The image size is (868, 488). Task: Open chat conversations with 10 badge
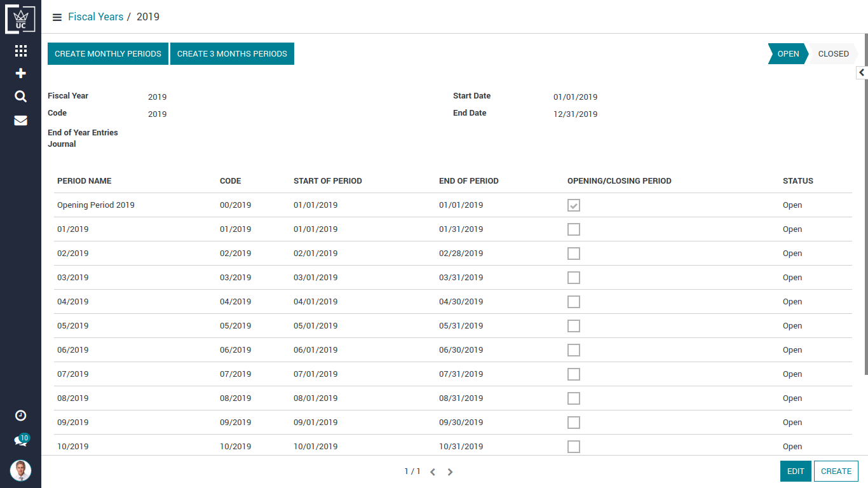click(21, 440)
